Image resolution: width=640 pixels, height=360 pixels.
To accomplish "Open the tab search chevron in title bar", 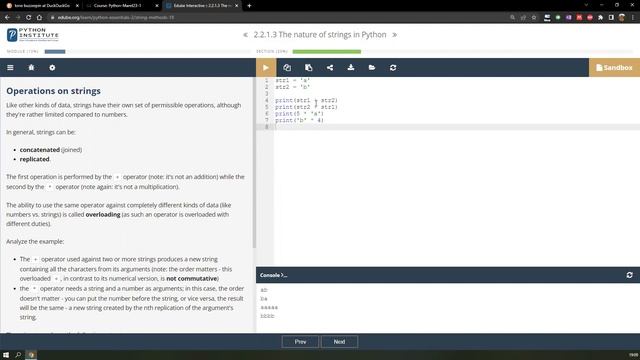I will [586, 5].
